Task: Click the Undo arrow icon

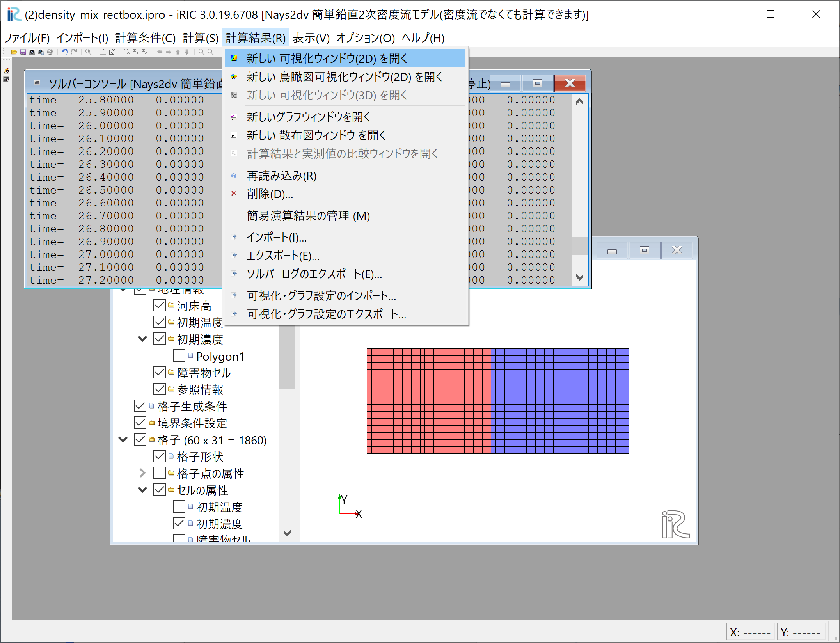Action: pyautogui.click(x=65, y=52)
